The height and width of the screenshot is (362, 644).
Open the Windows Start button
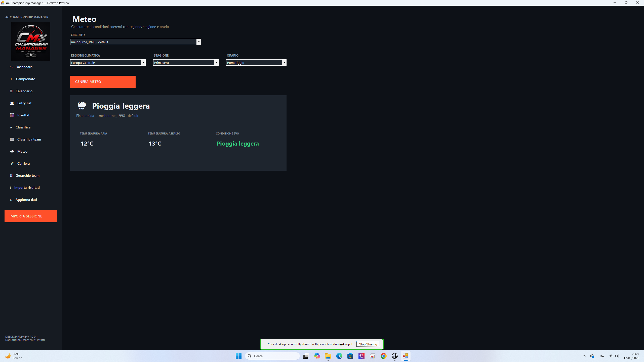point(238,356)
